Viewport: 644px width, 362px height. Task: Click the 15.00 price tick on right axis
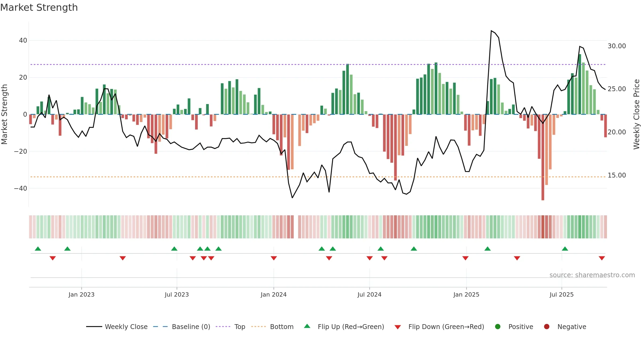click(x=617, y=175)
